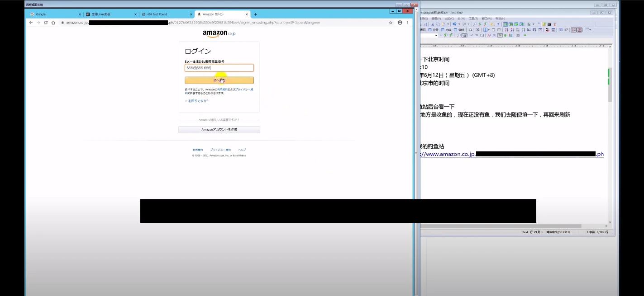
Task: Open the macro dropdown arrow in EmEditor toolbar
Action: pyautogui.click(x=534, y=24)
